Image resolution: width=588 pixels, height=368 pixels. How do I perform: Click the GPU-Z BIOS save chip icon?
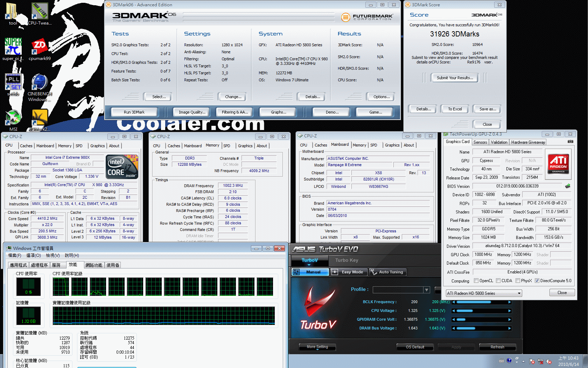tap(568, 186)
